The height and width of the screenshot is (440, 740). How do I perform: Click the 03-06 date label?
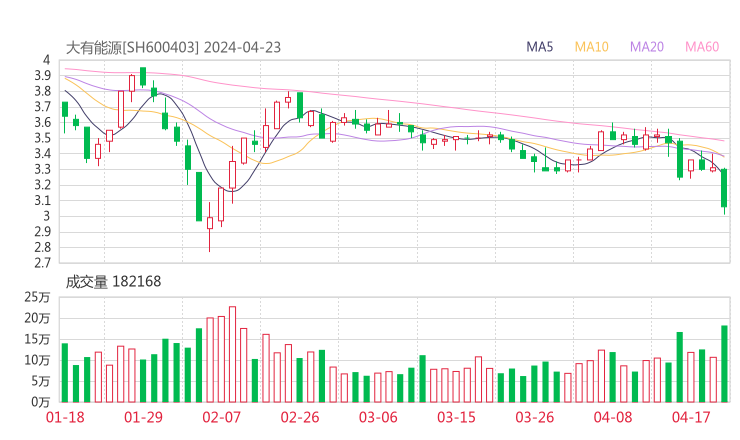tap(378, 417)
